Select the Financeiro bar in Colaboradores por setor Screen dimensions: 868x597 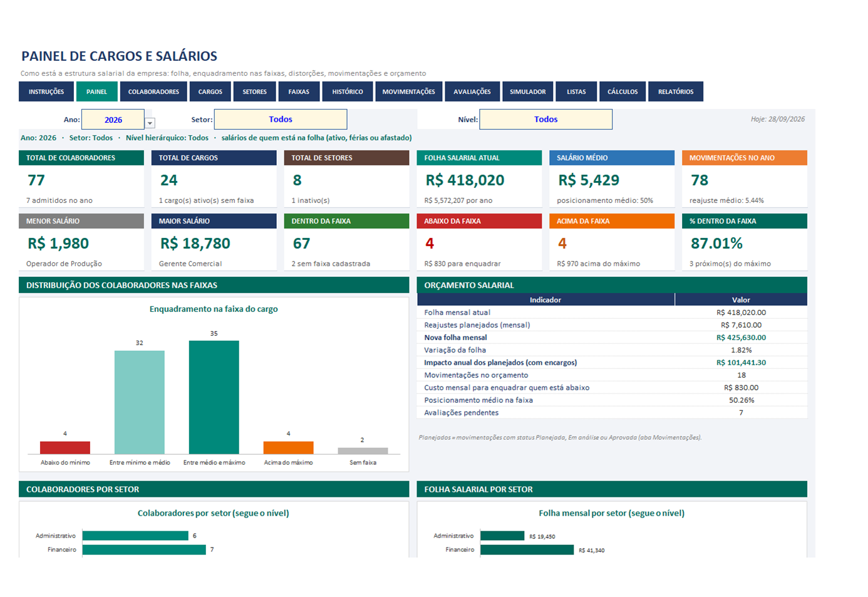coord(144,549)
